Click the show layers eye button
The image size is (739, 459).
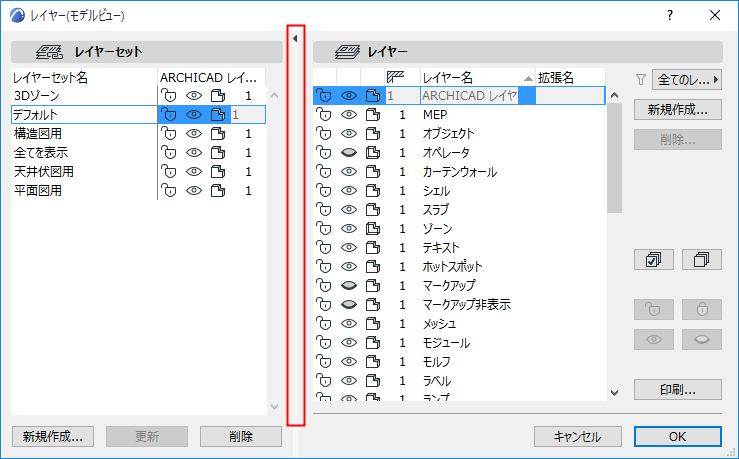pyautogui.click(x=654, y=339)
